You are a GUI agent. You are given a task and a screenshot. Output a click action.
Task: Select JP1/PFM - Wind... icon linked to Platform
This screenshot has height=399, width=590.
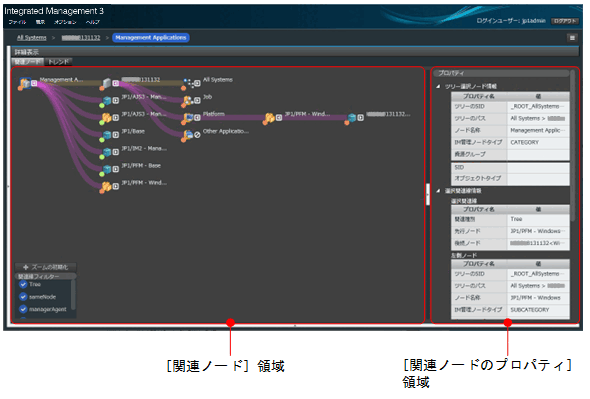(x=270, y=118)
